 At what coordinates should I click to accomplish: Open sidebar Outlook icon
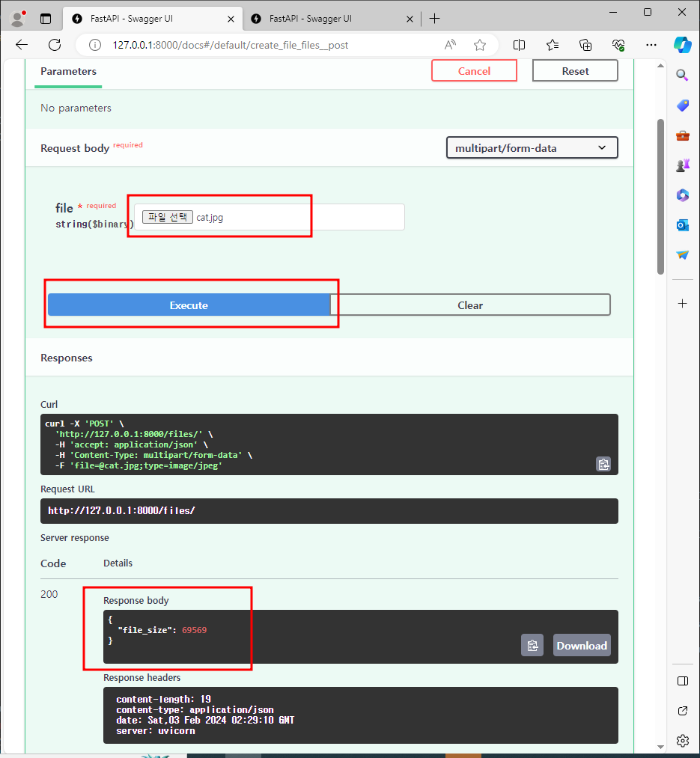pyautogui.click(x=682, y=225)
